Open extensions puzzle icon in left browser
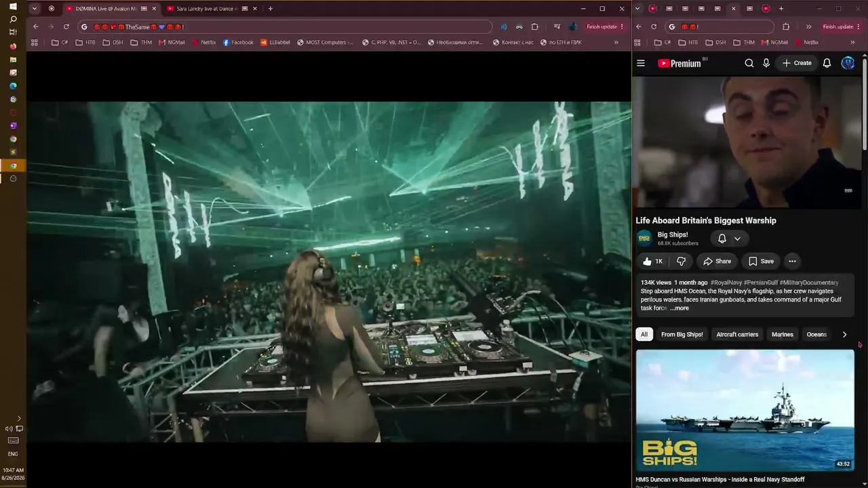Screen dimensions: 868x488 coord(535,26)
